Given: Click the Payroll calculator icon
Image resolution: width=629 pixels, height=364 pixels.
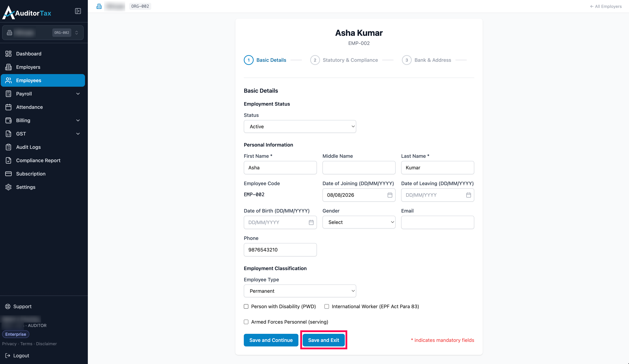Looking at the screenshot, I should [8, 94].
